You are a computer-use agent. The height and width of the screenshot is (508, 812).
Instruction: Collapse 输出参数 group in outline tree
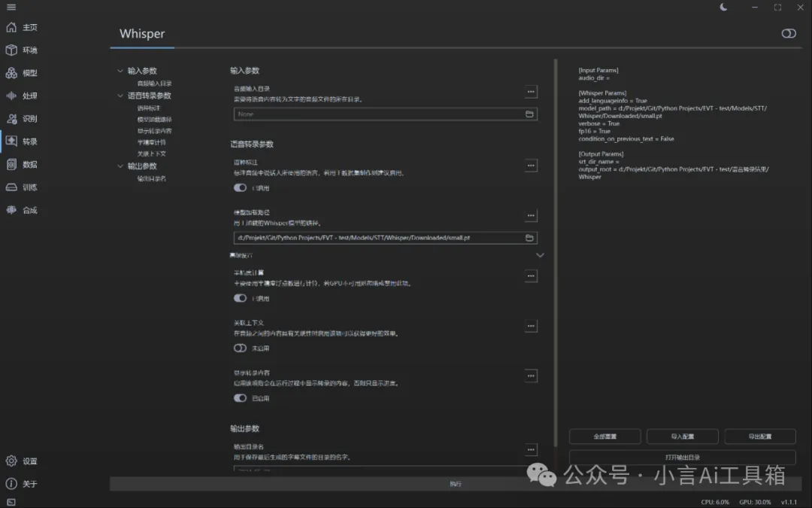(x=120, y=166)
